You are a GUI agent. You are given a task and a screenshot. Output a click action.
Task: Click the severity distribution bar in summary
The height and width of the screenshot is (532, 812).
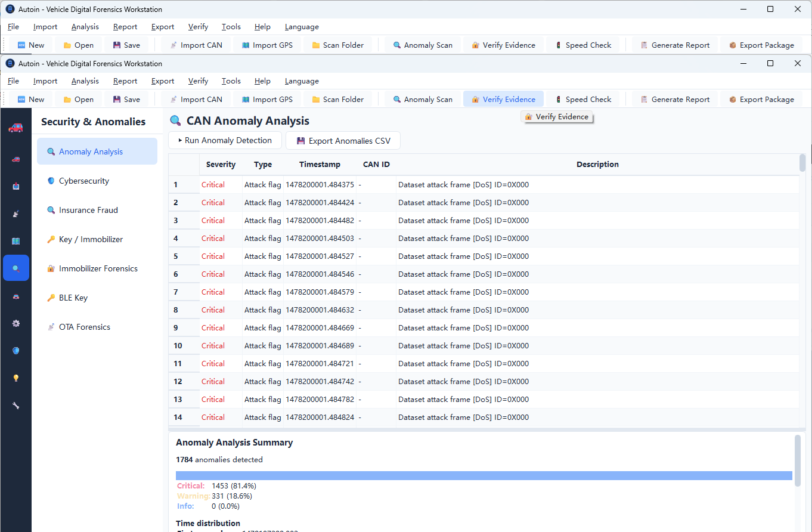484,475
